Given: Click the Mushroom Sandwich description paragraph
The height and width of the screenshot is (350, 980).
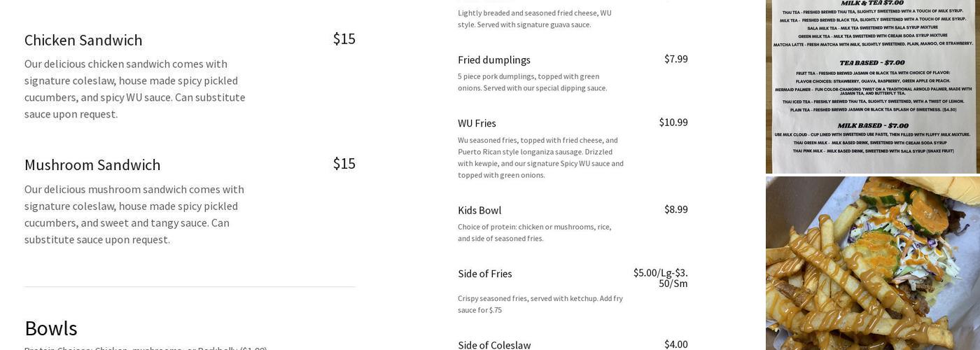Looking at the screenshot, I should pos(134,214).
